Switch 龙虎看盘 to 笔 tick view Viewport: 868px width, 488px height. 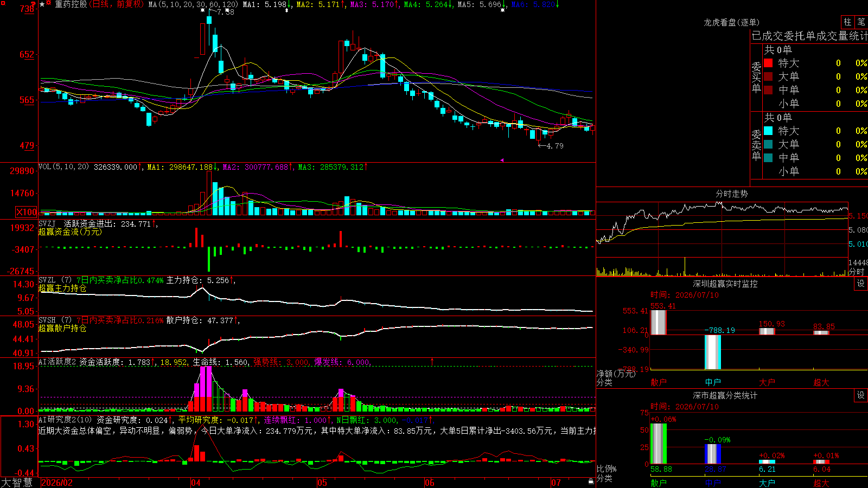[861, 22]
